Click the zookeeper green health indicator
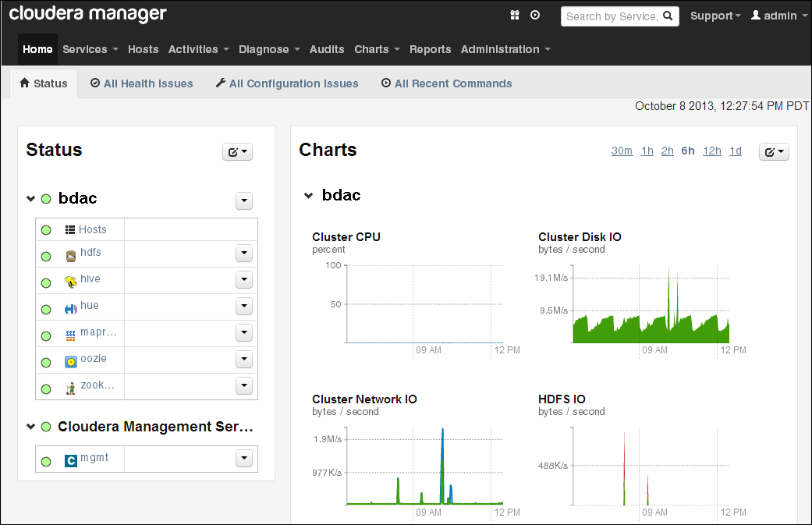The height and width of the screenshot is (525, 812). pyautogui.click(x=46, y=388)
